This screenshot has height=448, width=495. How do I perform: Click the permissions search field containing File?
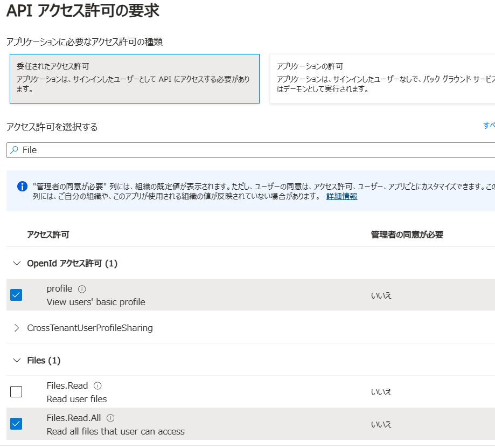pos(250,150)
